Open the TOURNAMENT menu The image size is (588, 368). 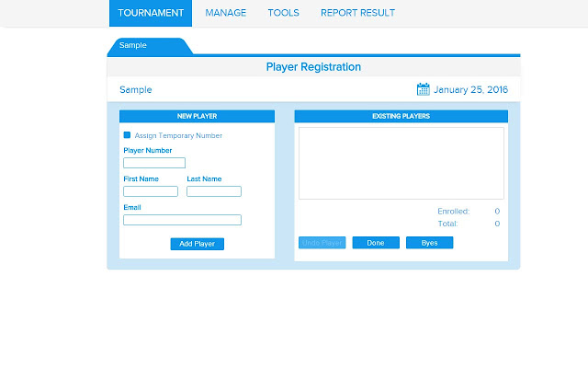151,13
